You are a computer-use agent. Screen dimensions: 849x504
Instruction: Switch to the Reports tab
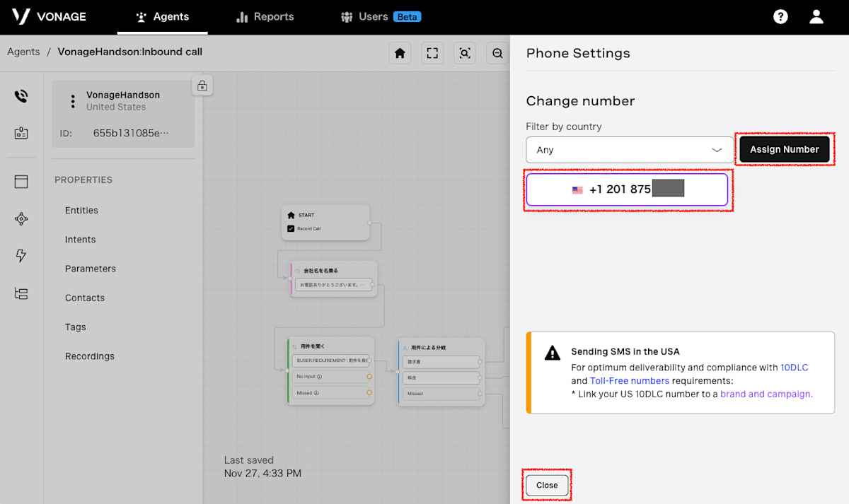coord(265,16)
